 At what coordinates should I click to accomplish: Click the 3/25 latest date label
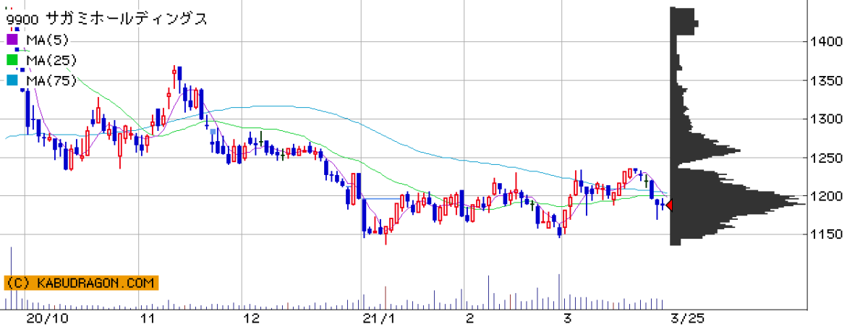coord(687,318)
